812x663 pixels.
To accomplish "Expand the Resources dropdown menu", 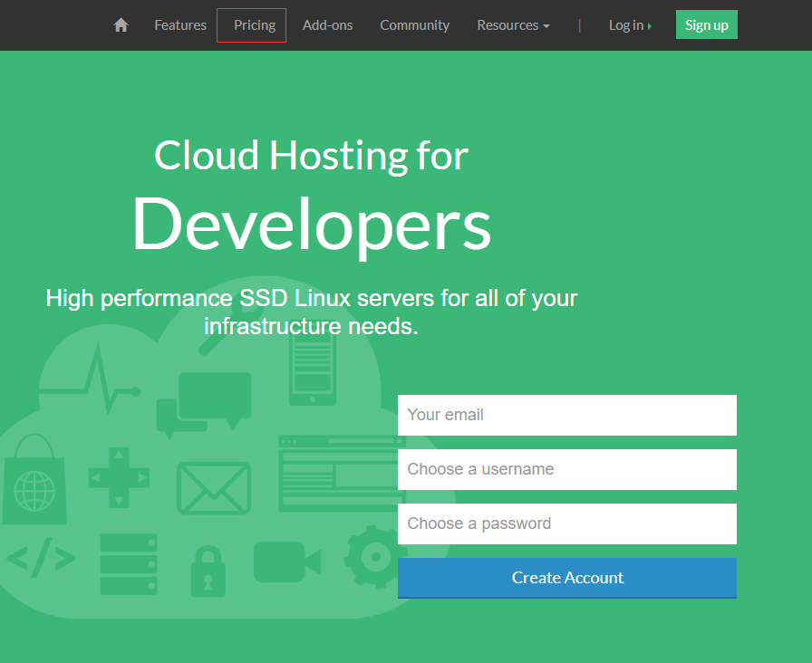I will (513, 25).
